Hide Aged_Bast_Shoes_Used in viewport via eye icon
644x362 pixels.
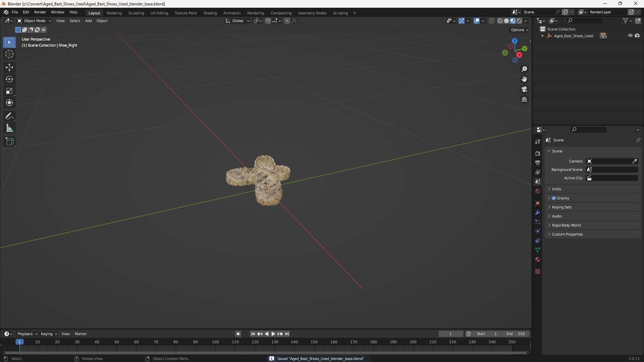click(x=630, y=36)
